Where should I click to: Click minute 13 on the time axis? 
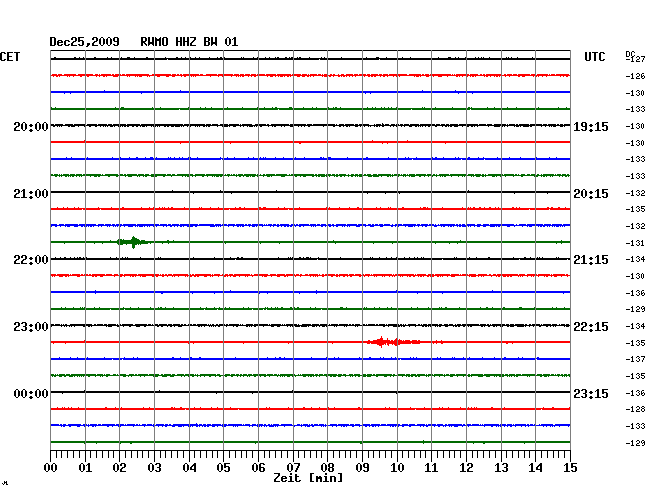[501, 468]
